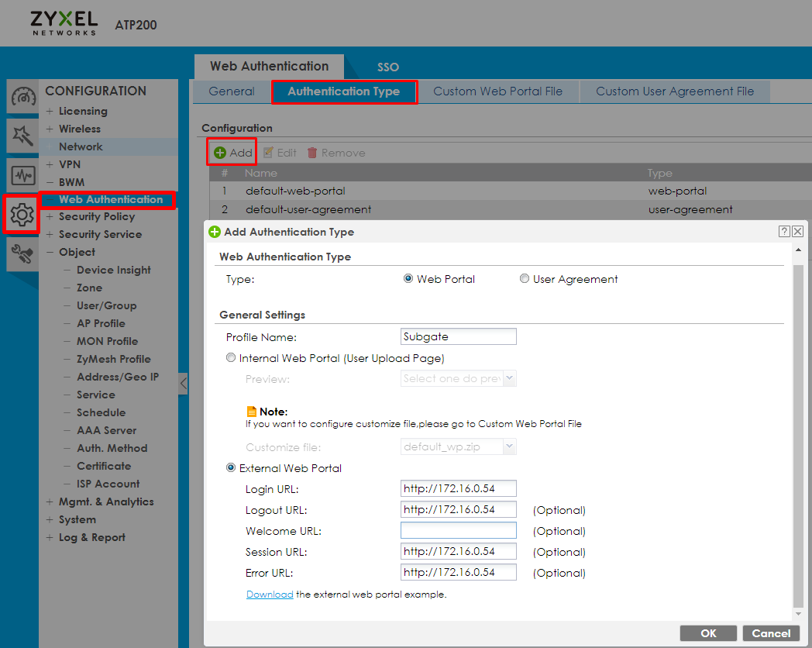Open the Configuration gear icon
The height and width of the screenshot is (648, 812).
click(x=22, y=215)
